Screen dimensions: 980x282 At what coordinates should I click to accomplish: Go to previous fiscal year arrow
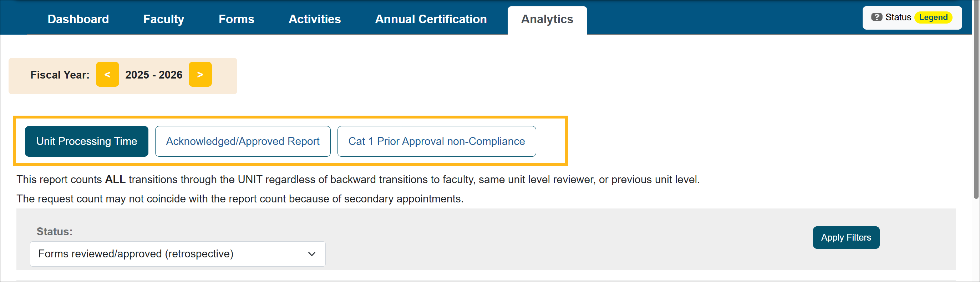pyautogui.click(x=107, y=74)
